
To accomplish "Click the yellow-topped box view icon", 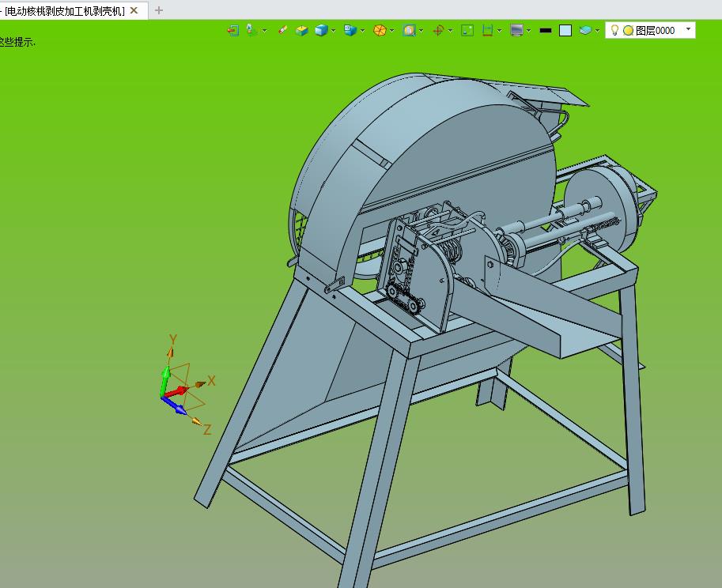I will pyautogui.click(x=301, y=30).
